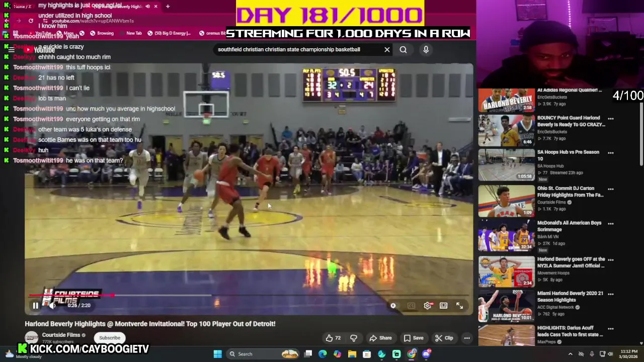The width and height of the screenshot is (644, 362).
Task: Open a new browser tab with plus
Action: coord(168,6)
